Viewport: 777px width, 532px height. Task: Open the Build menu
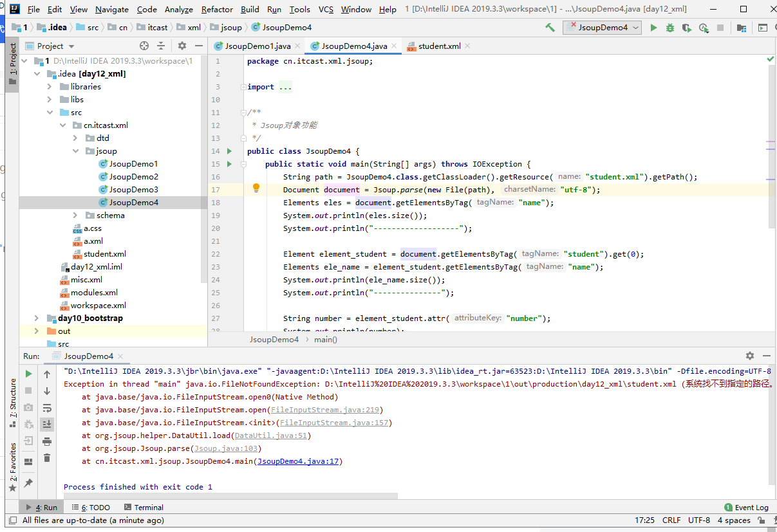coord(250,9)
